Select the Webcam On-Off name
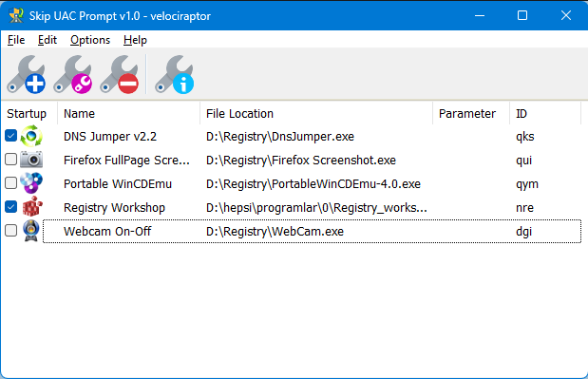 click(107, 232)
